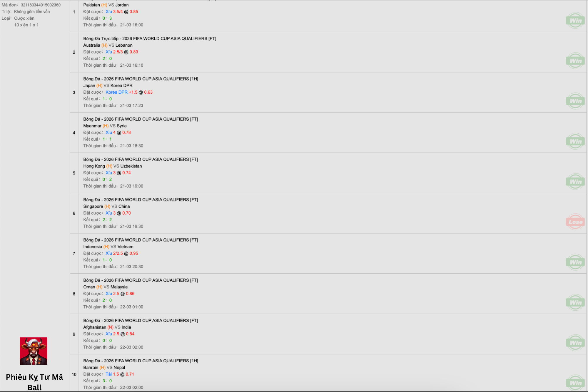Click the Win stamp for Pakistan vs Jordan
The width and height of the screenshot is (588, 392).
(575, 21)
